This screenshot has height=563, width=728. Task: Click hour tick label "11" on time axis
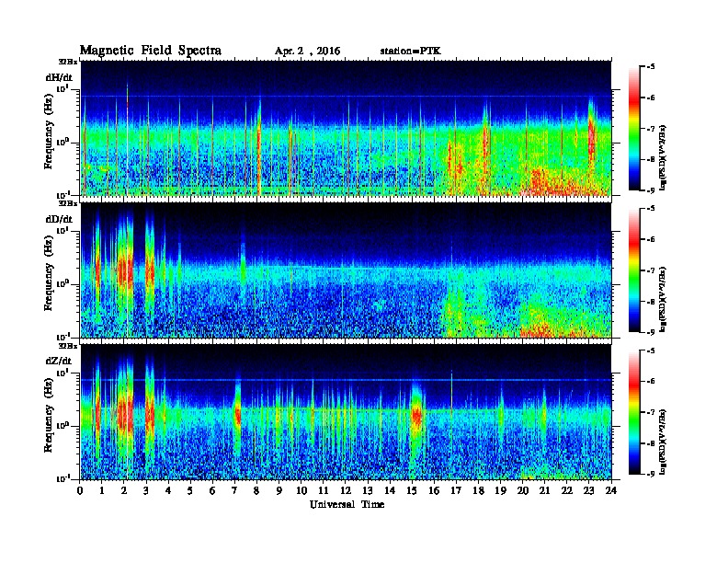coord(324,490)
